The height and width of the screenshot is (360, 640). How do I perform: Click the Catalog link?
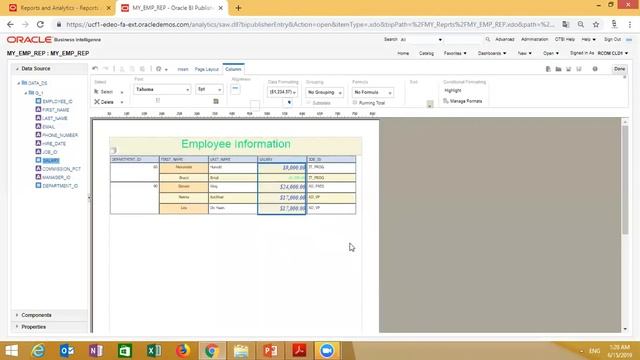coord(426,53)
